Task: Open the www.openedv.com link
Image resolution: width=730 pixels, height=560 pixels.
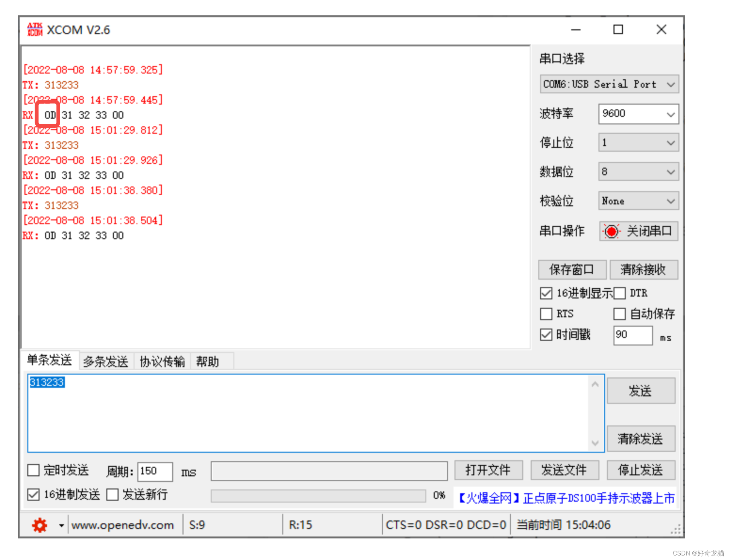Action: tap(123, 525)
